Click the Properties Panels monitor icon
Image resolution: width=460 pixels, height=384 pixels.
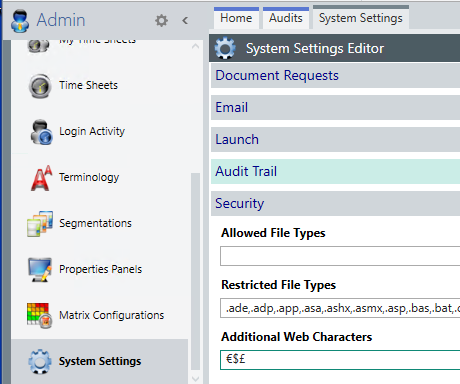40,269
